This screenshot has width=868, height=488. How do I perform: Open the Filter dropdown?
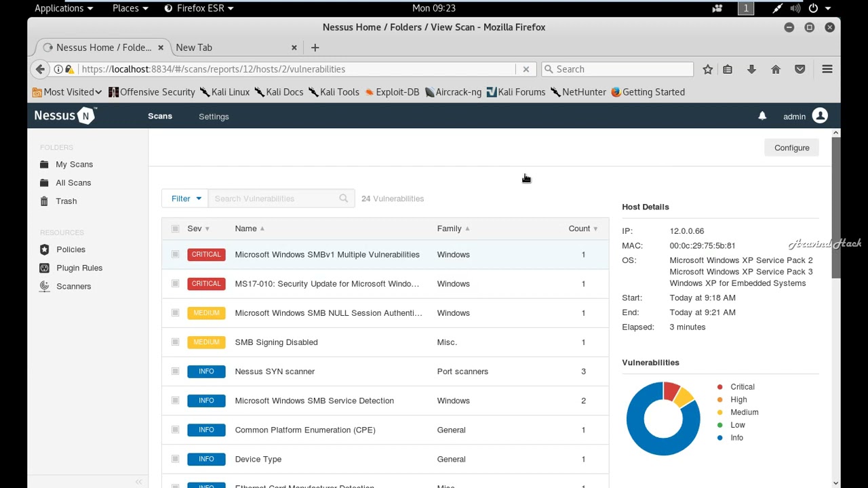(x=185, y=199)
